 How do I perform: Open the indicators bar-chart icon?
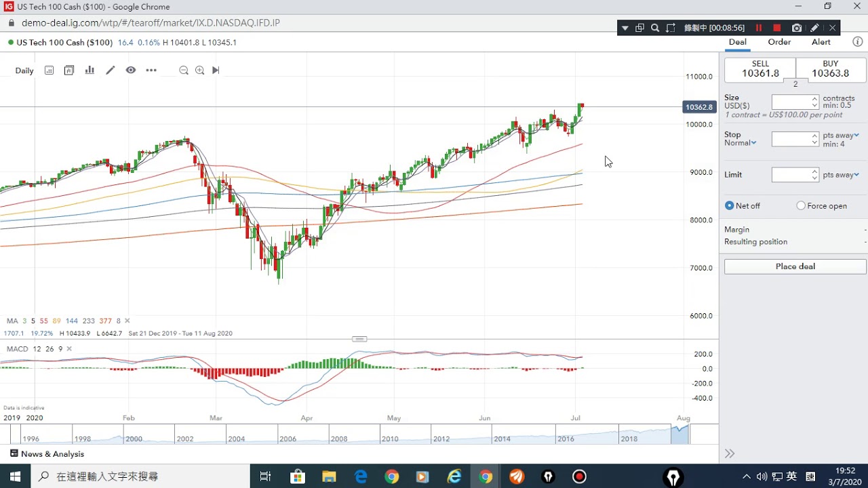[x=90, y=70]
